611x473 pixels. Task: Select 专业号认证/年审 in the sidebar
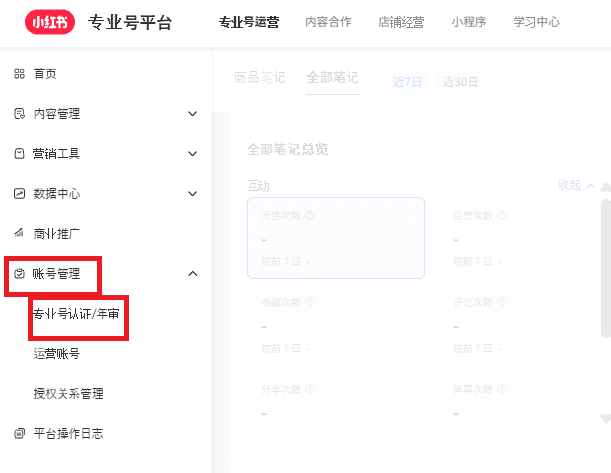[78, 314]
